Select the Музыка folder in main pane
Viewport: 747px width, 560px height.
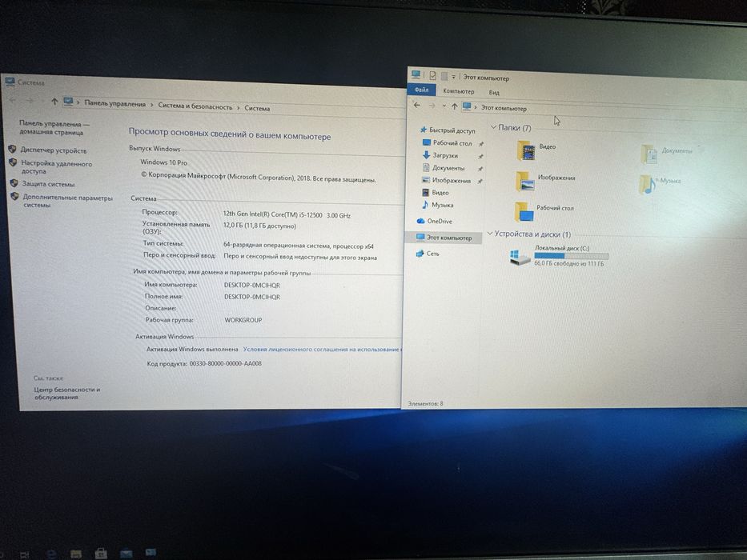click(660, 184)
